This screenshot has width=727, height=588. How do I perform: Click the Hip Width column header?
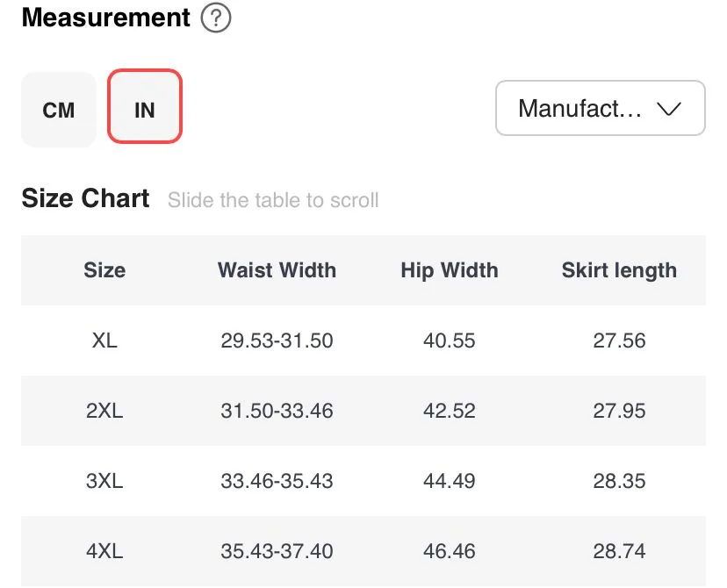point(450,270)
